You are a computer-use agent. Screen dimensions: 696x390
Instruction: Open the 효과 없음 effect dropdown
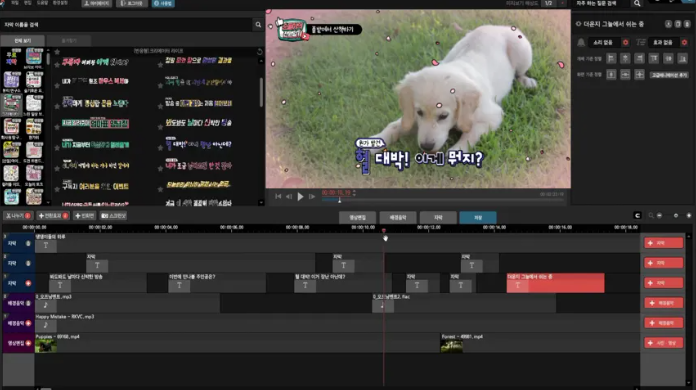click(x=668, y=43)
